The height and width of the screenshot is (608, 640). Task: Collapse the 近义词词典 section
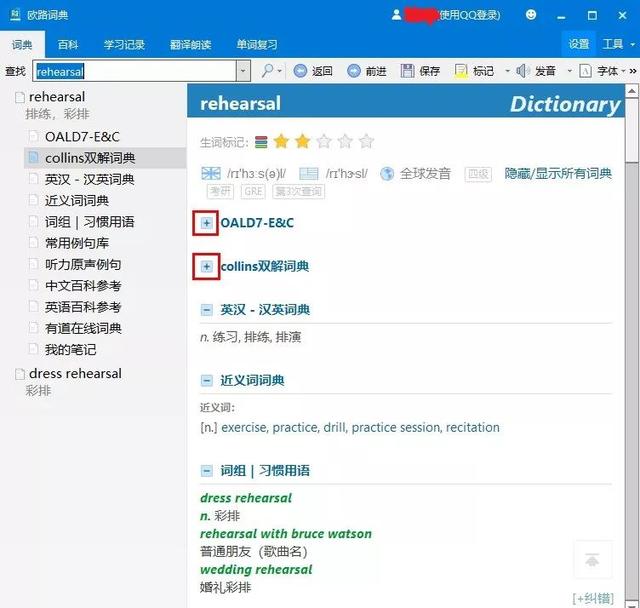point(207,381)
